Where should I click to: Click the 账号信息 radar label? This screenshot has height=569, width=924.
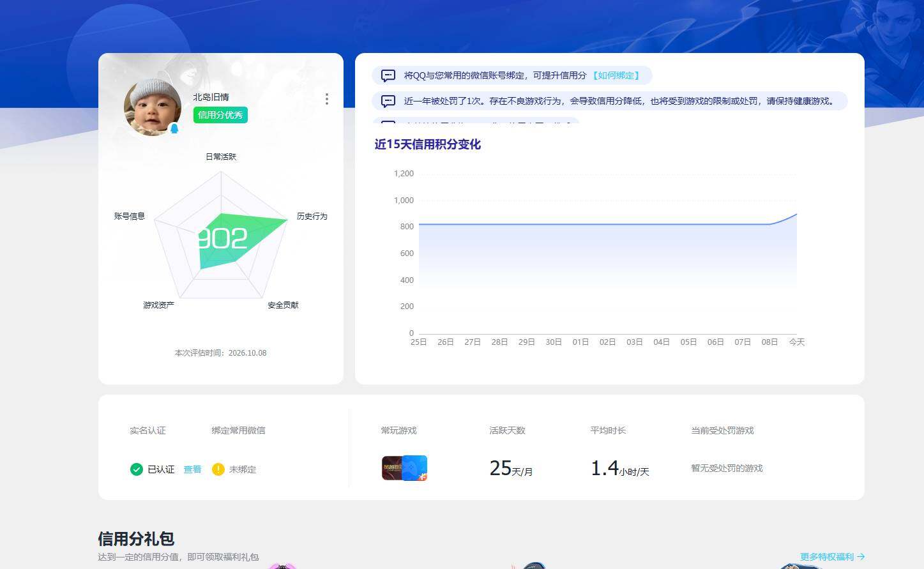130,216
